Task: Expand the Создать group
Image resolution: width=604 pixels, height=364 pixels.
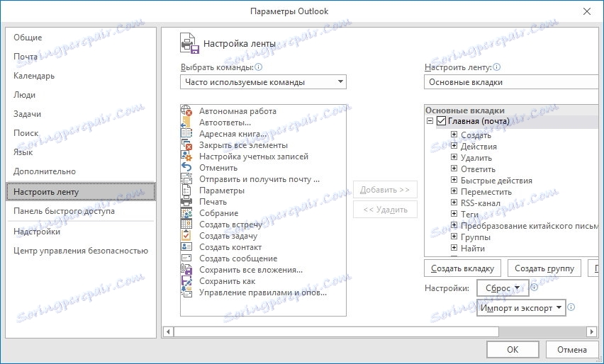Action: click(454, 135)
